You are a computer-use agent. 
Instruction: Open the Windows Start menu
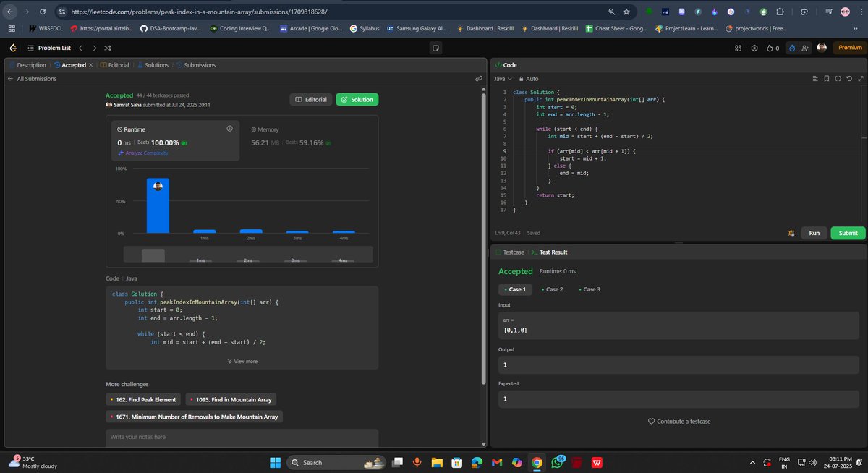point(274,462)
